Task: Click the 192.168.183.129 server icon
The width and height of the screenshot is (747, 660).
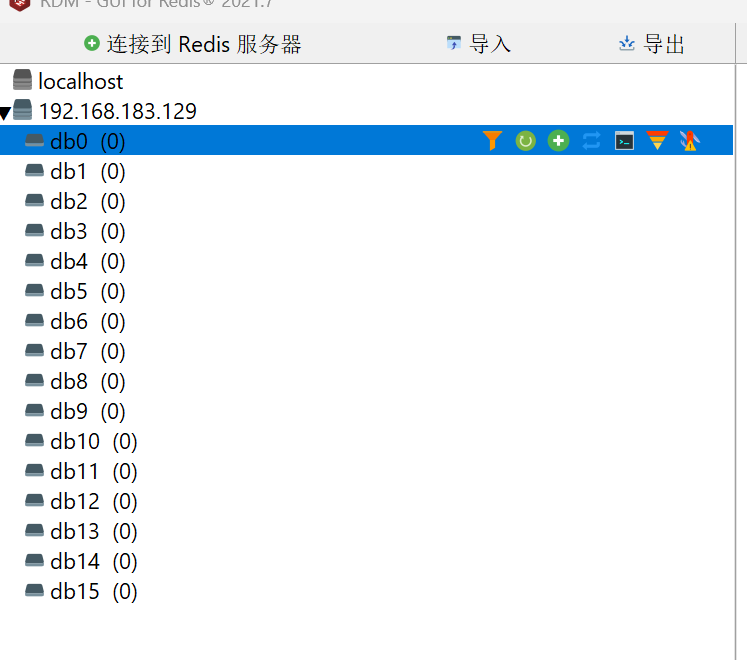Action: pyautogui.click(x=22, y=110)
